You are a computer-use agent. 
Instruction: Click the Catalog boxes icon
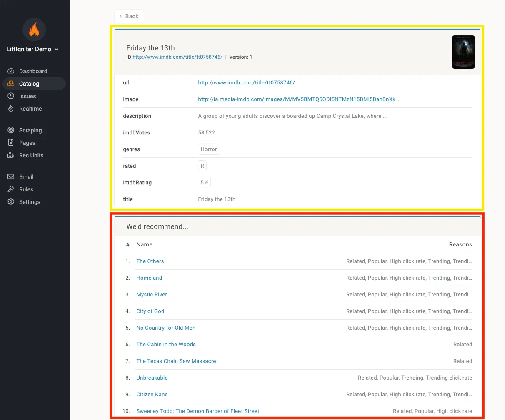click(11, 84)
